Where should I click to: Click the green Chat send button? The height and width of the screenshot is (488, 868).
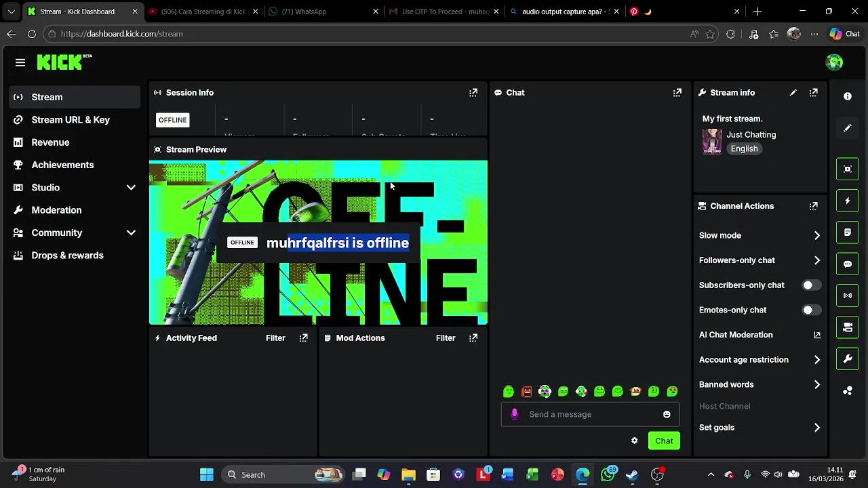[664, 441]
